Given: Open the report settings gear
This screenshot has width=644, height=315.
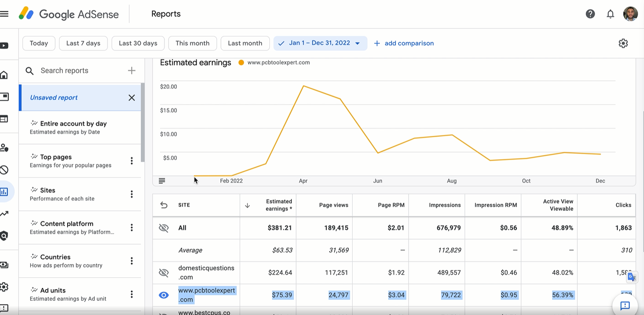Looking at the screenshot, I should (x=623, y=43).
